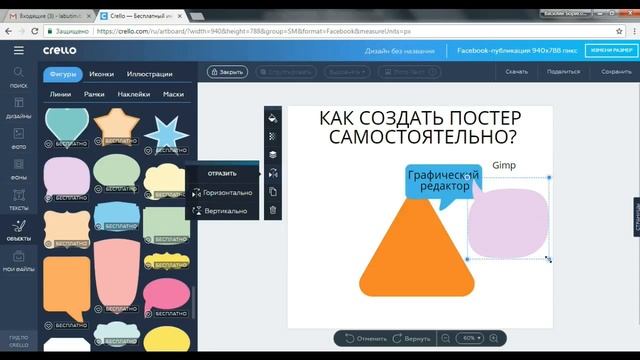Open the Поиск search sidebar icon
The height and width of the screenshot is (360, 640).
point(19,77)
